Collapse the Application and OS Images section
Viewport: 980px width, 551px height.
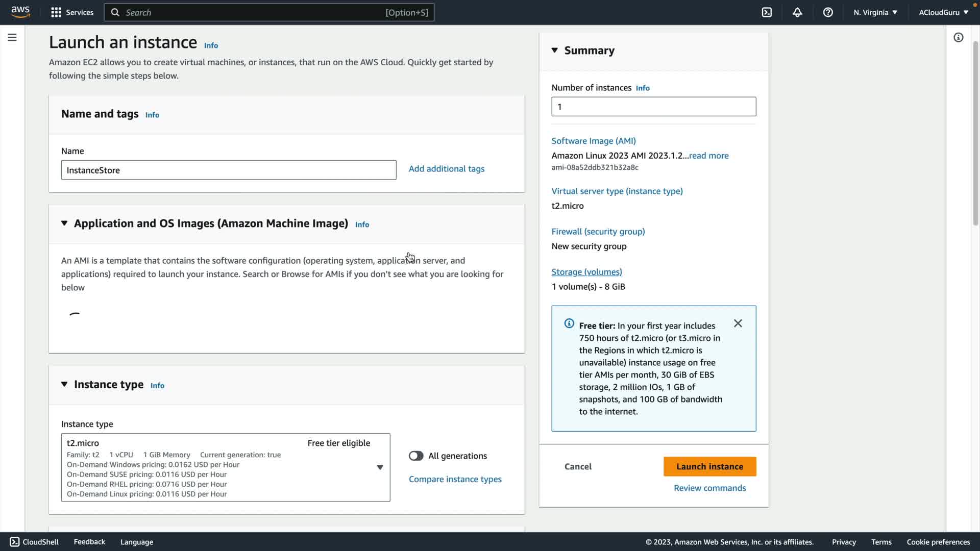click(x=64, y=223)
